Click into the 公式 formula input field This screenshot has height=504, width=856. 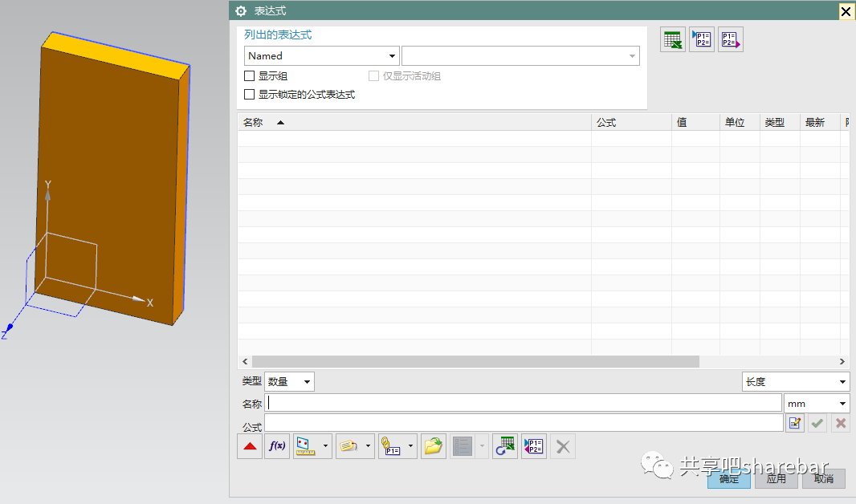coord(524,423)
